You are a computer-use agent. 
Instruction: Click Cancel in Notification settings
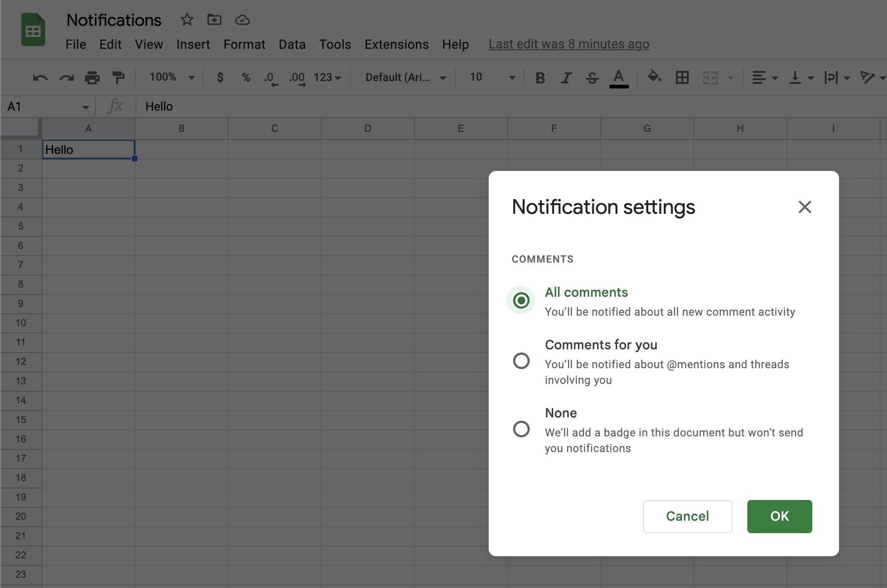click(x=687, y=516)
